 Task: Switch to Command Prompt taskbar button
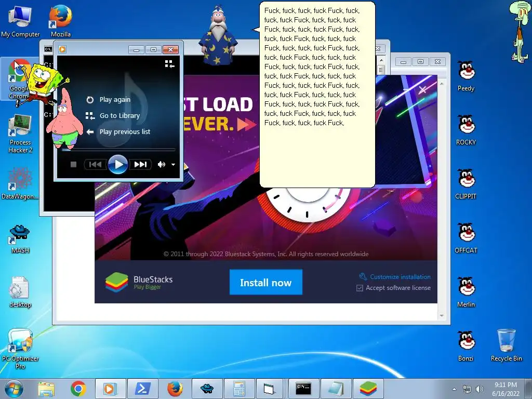[303, 389]
